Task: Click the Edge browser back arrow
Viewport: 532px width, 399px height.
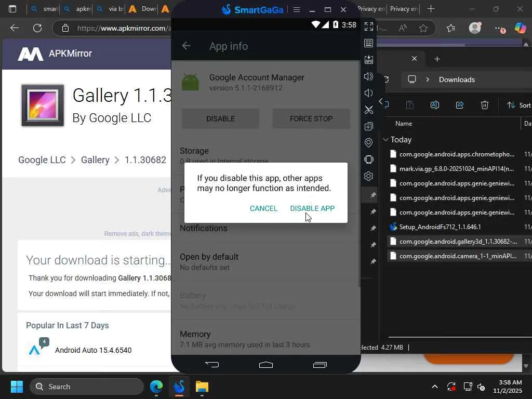Action: [x=14, y=28]
